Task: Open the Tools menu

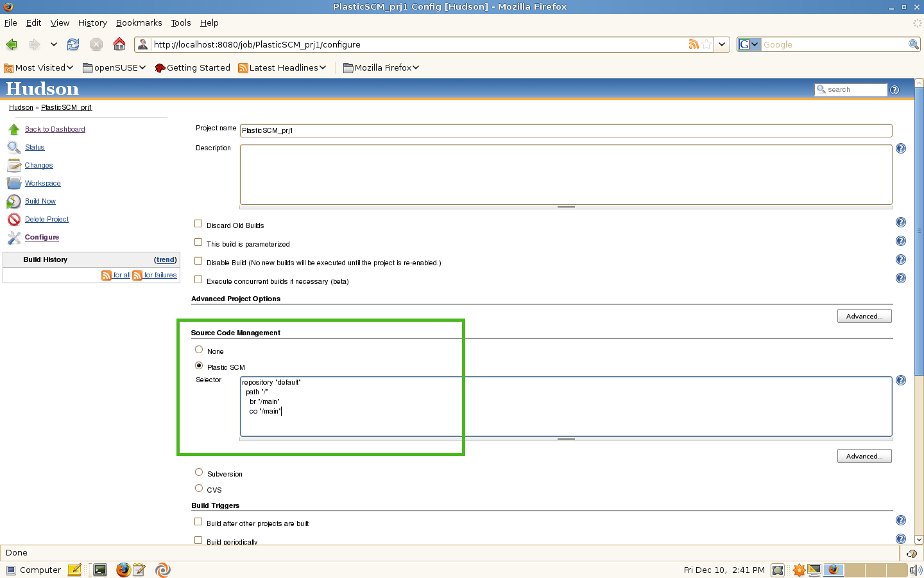Action: tap(181, 22)
